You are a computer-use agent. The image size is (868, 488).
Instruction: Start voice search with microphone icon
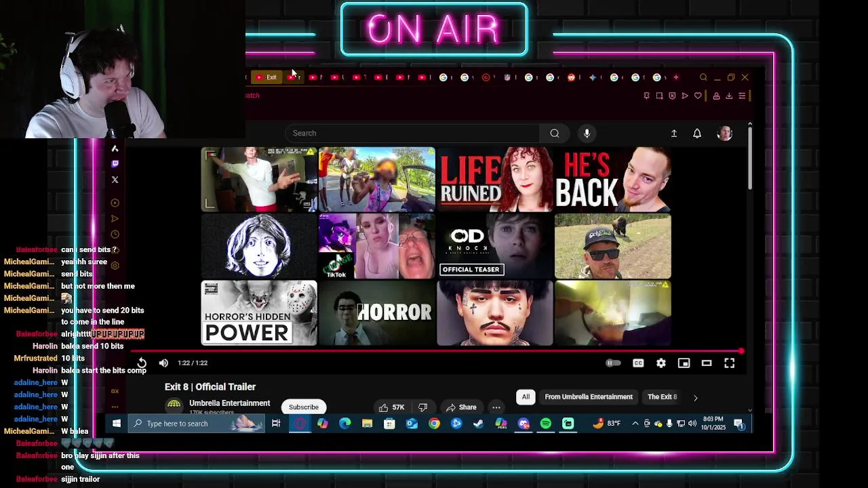(587, 134)
